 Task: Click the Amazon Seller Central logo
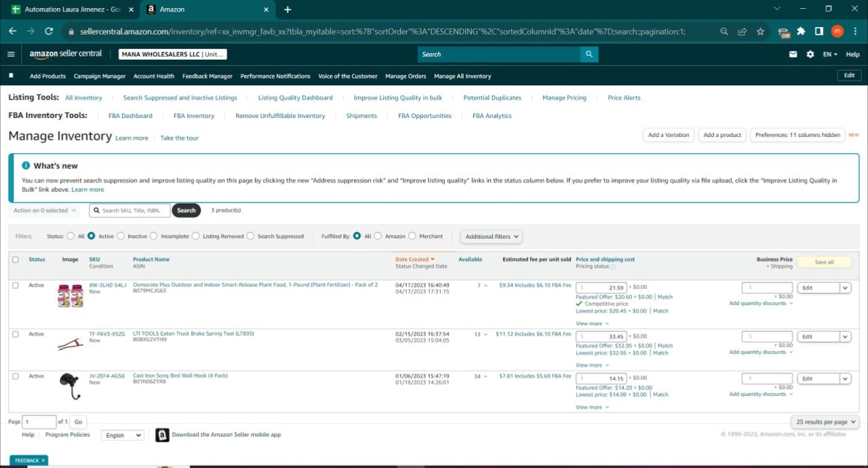66,54
